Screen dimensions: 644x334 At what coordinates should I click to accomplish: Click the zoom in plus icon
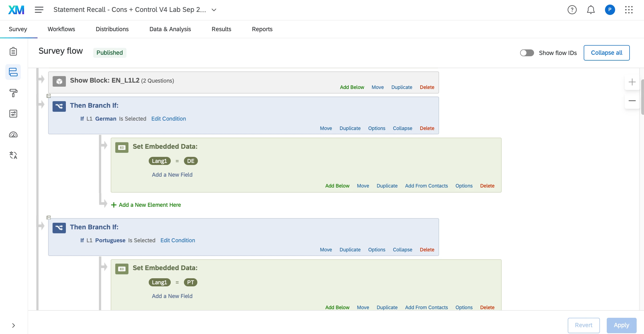pos(632,82)
